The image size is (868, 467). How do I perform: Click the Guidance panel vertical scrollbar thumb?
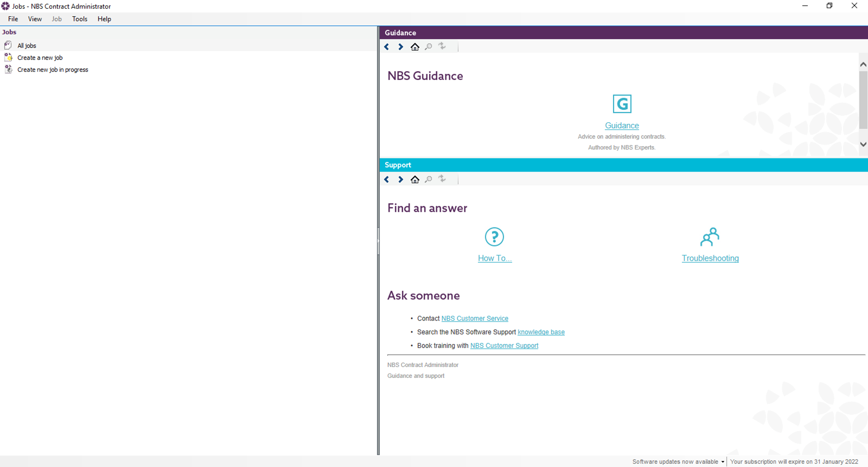(x=863, y=99)
